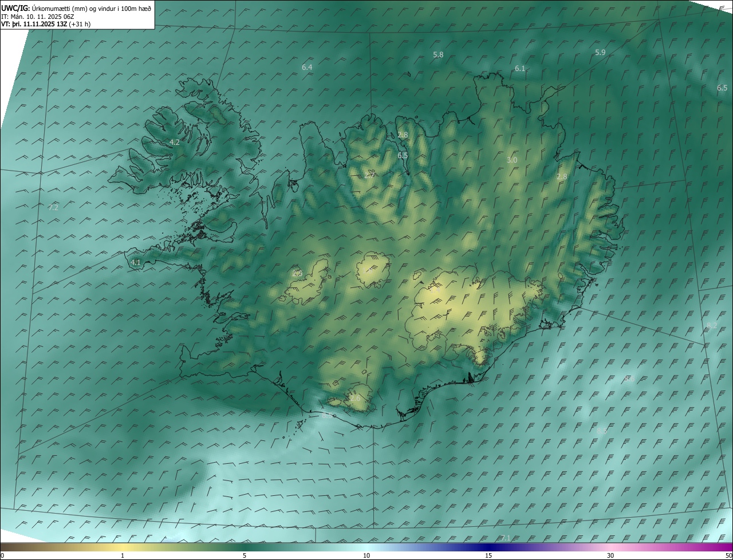Click the 1 tick on the color scale
Viewport: 733px width, 560px height.
pyautogui.click(x=123, y=556)
